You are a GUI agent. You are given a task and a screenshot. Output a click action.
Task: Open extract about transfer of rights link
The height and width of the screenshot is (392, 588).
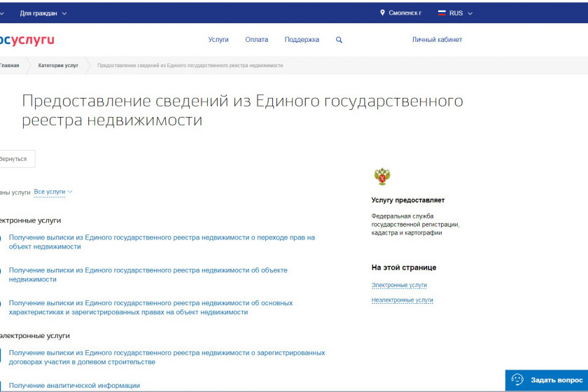(162, 241)
